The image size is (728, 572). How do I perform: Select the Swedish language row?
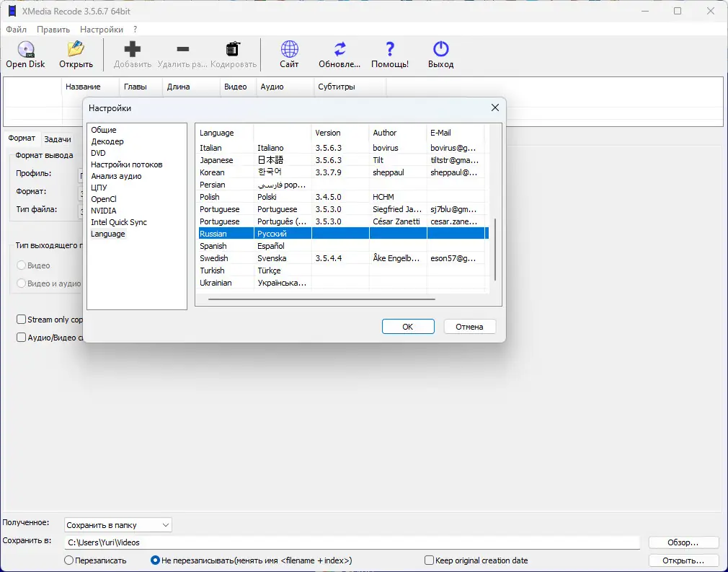pos(342,258)
